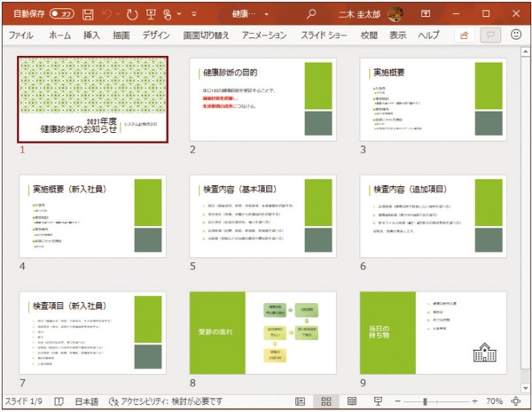
Task: Switch to Normal view in status bar
Action: pyautogui.click(x=300, y=401)
